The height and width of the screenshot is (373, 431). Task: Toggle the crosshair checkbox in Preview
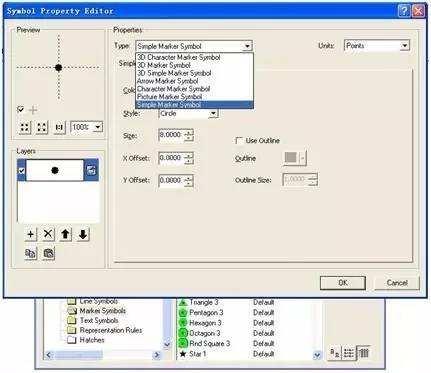(21, 109)
